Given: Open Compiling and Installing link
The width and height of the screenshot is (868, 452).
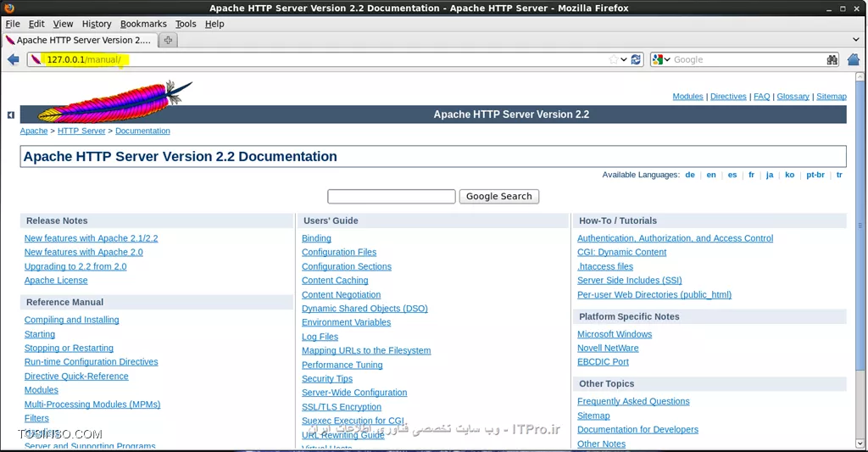Looking at the screenshot, I should coord(71,320).
